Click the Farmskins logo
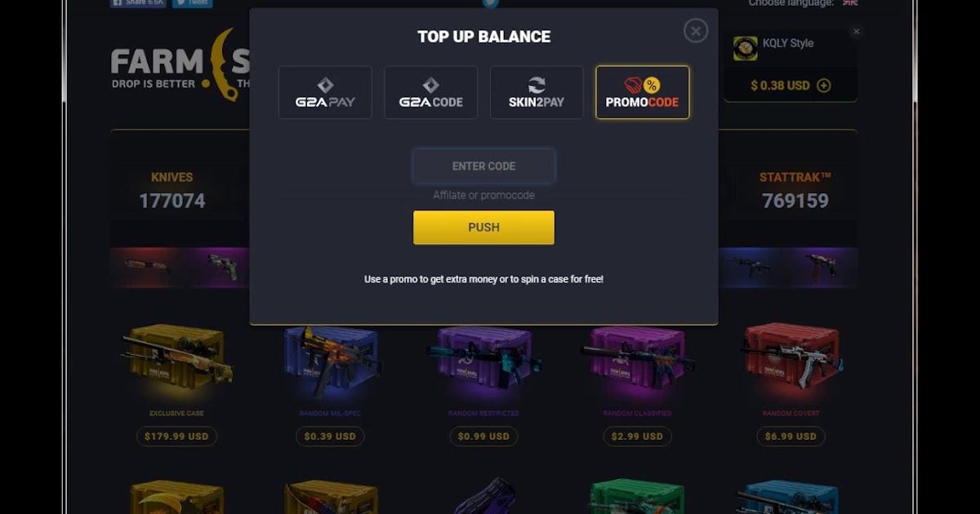980x514 pixels. pyautogui.click(x=180, y=65)
